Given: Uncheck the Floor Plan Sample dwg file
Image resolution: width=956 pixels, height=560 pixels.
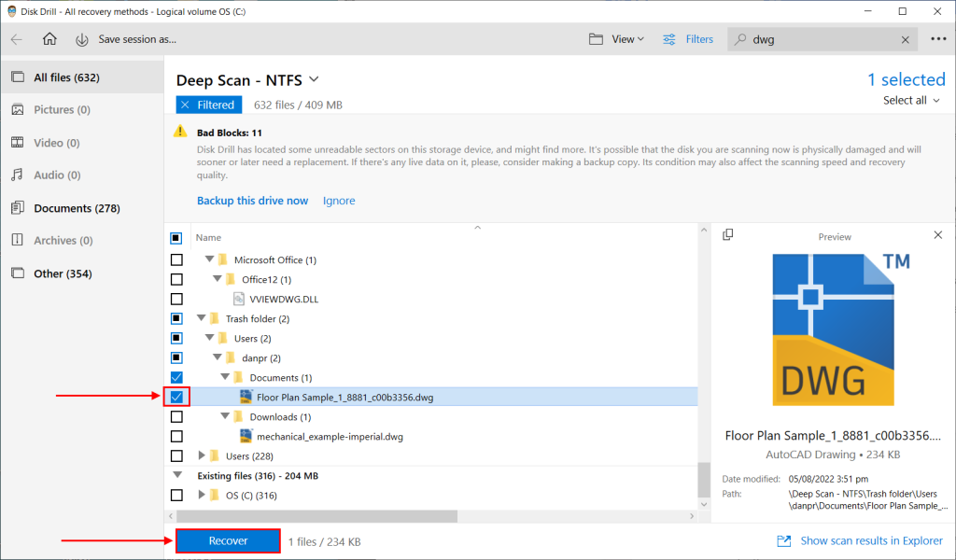Looking at the screenshot, I should coord(176,396).
